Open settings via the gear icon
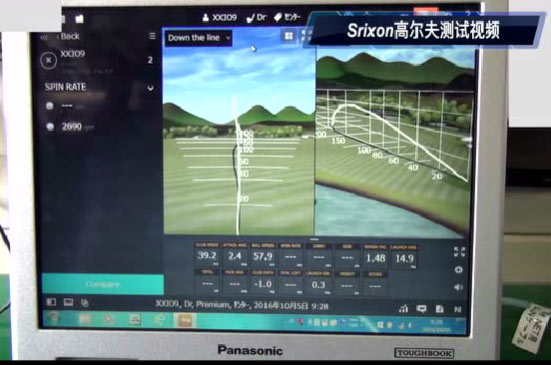Screen dimensions: 551x365 click(x=459, y=270)
